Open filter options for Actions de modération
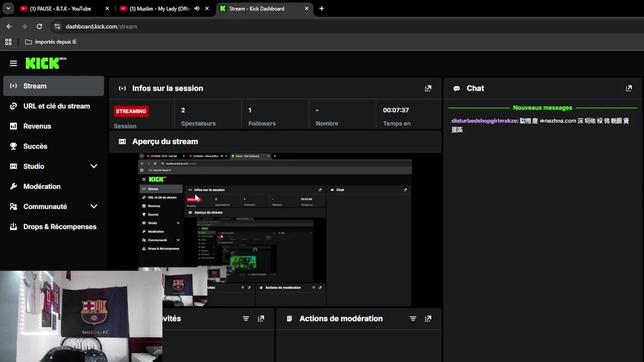The image size is (644, 362). click(x=413, y=319)
